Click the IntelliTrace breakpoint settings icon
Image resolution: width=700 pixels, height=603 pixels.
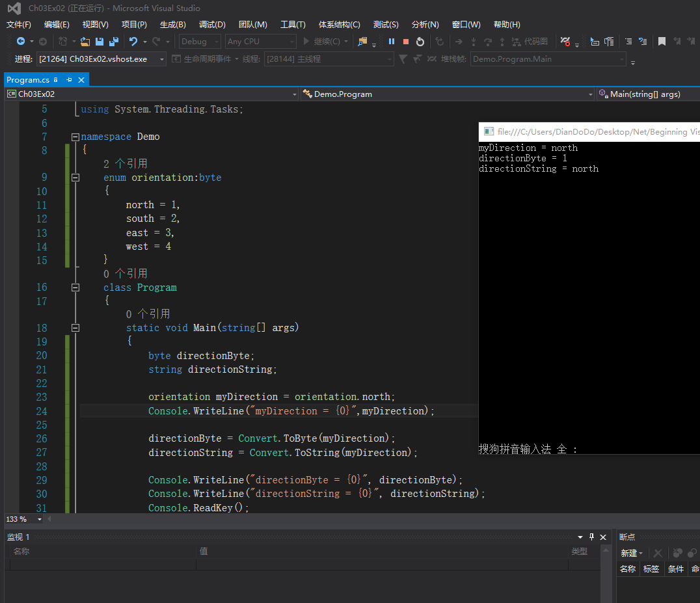(565, 42)
